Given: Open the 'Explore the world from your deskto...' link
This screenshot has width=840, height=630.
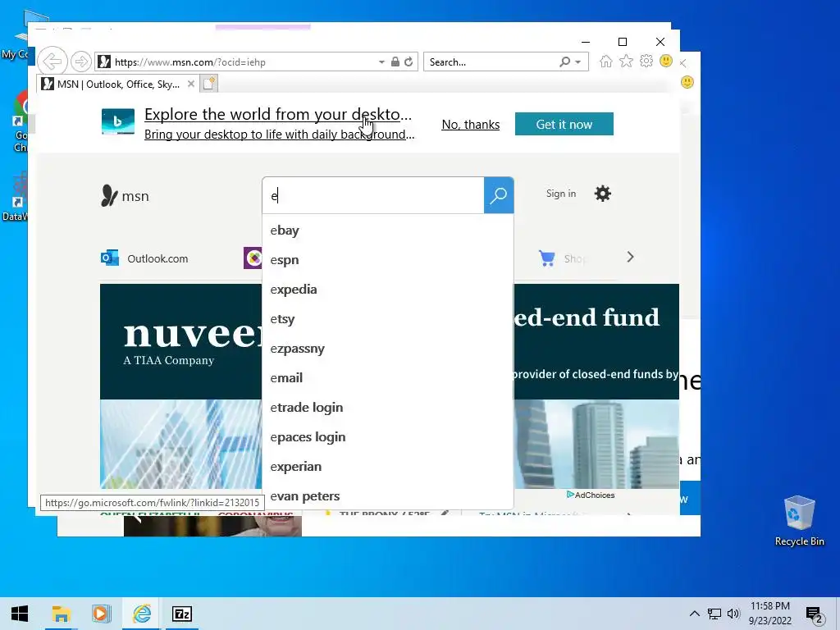Looking at the screenshot, I should [x=278, y=114].
